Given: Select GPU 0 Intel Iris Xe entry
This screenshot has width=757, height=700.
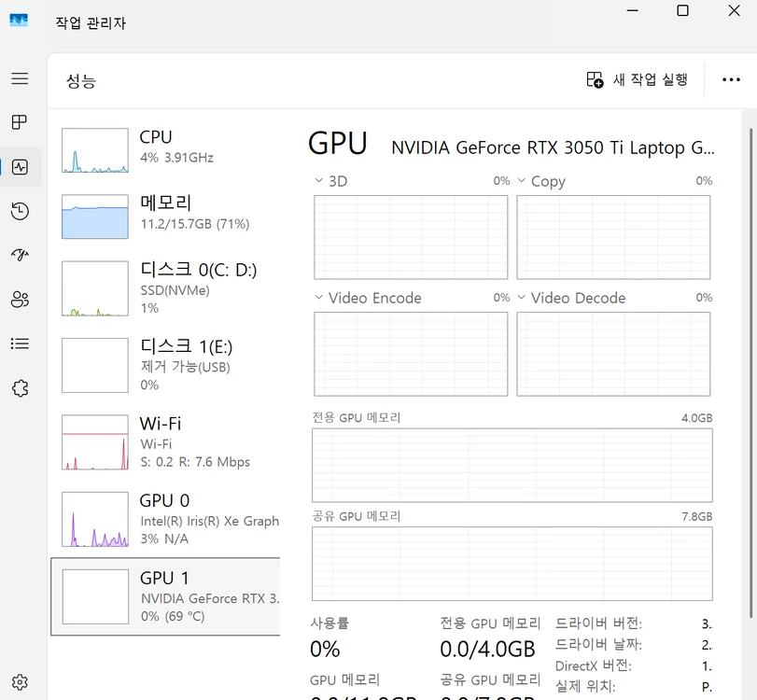Looking at the screenshot, I should tap(165, 519).
